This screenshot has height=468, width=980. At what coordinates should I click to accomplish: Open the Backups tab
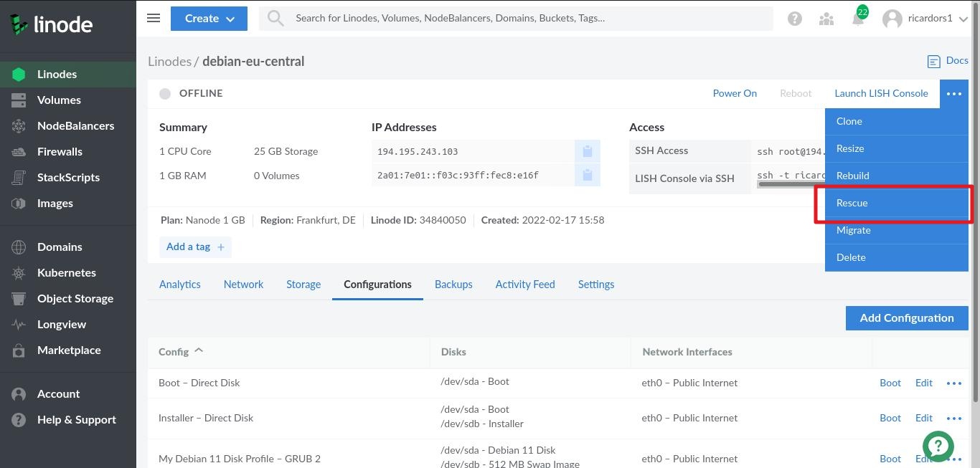[453, 285]
